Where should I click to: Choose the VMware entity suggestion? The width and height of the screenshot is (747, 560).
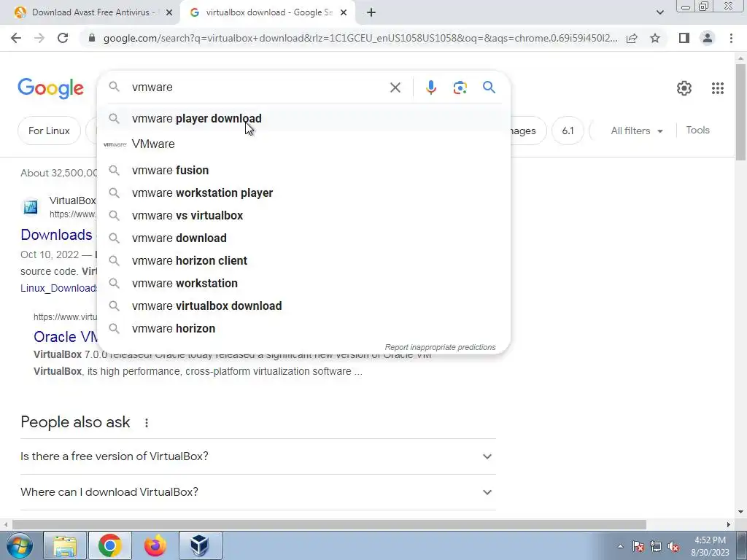tap(303, 144)
